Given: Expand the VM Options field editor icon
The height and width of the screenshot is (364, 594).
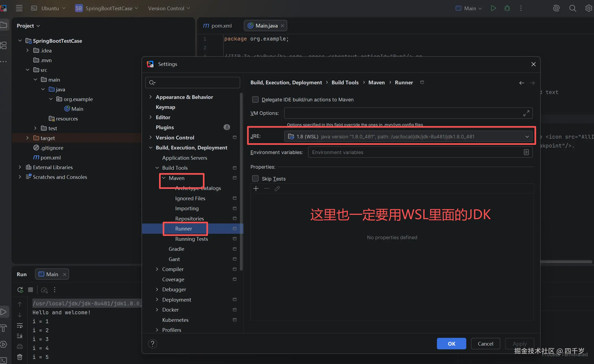Looking at the screenshot, I should click(x=526, y=113).
